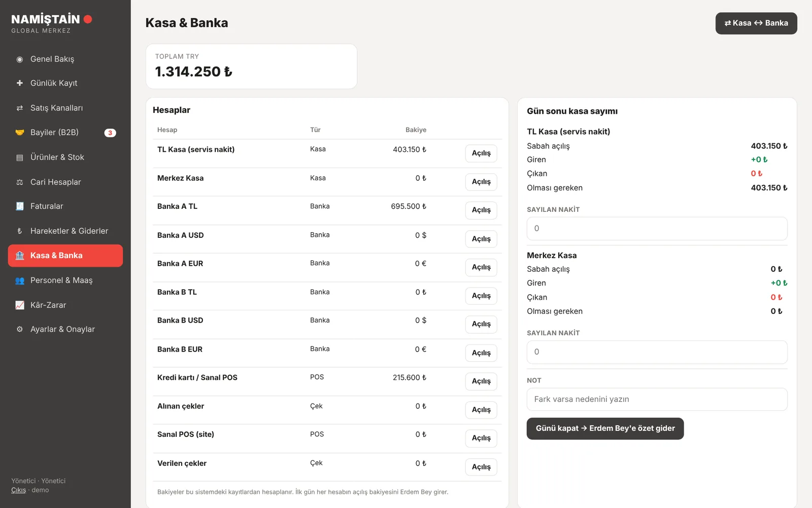
Task: Click the Ayarlar & Onaylar gear icon
Action: pos(20,329)
